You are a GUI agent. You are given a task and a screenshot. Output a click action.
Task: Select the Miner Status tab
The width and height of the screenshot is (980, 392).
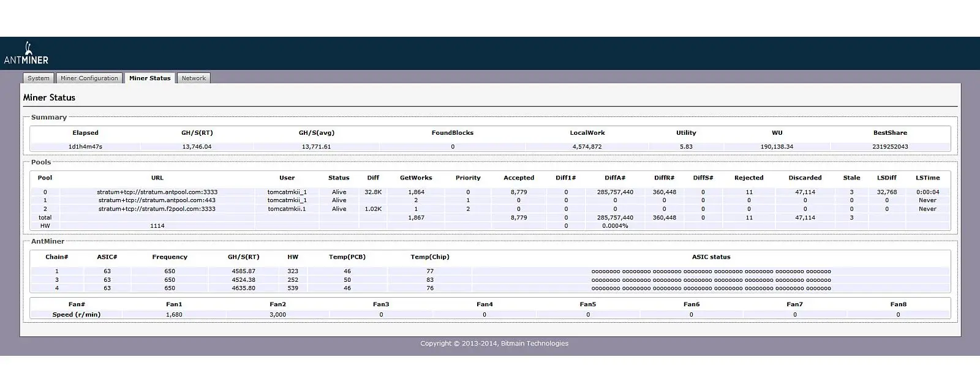point(149,78)
